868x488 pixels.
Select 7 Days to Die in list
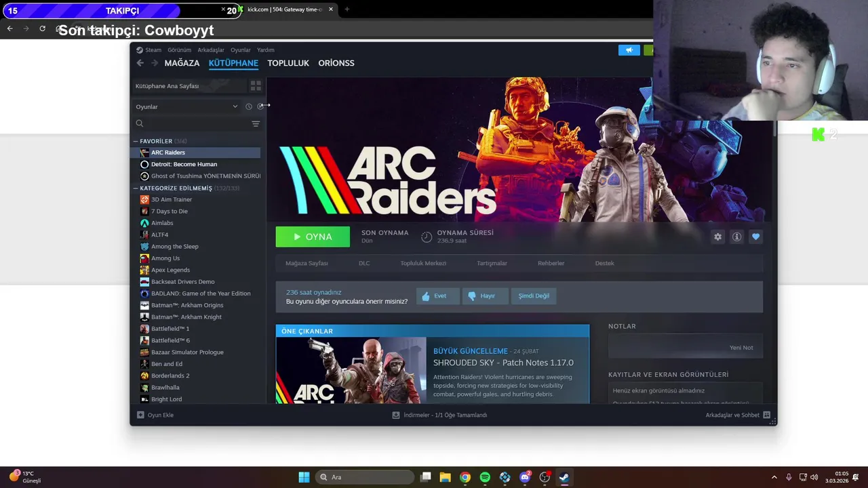point(195,211)
